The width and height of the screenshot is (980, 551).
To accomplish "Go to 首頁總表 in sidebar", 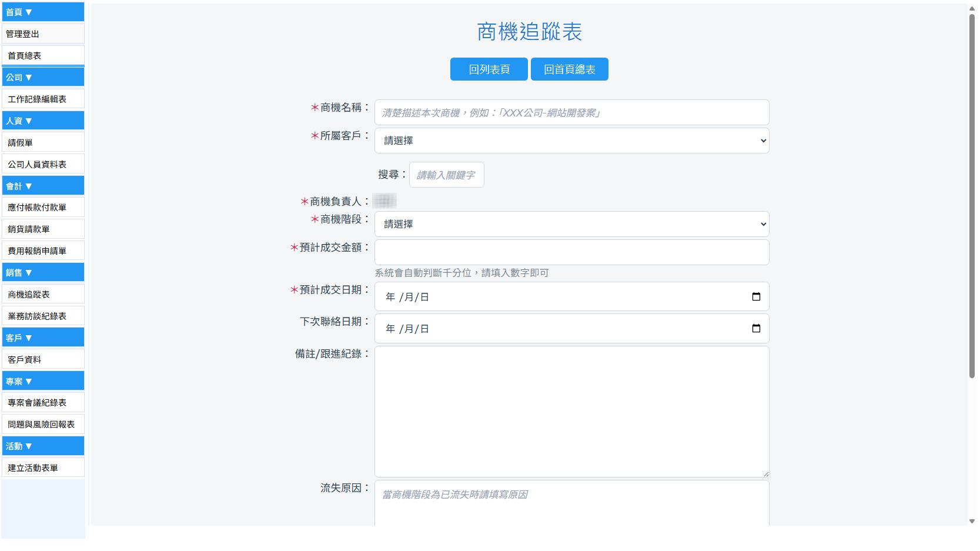I will point(43,55).
